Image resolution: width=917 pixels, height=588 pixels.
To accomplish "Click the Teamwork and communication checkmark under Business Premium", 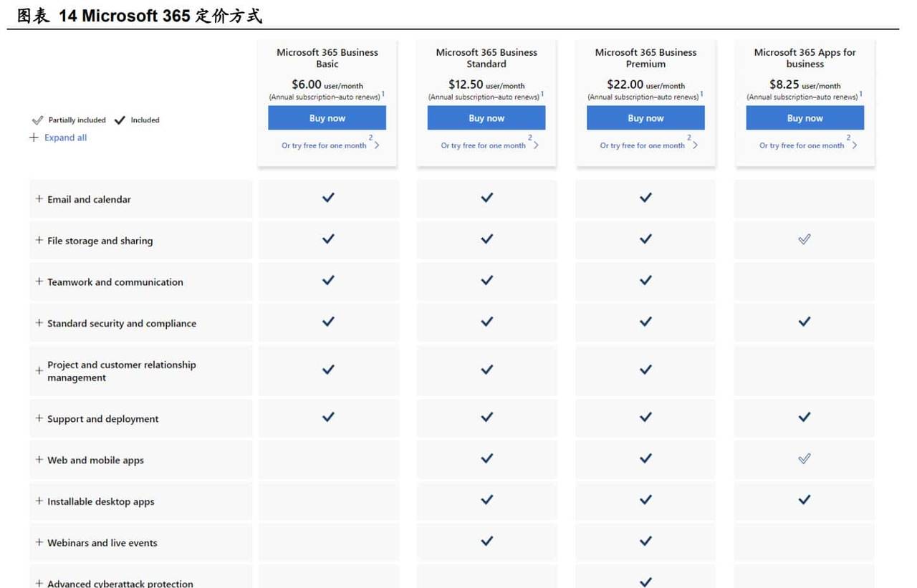I will 645,281.
